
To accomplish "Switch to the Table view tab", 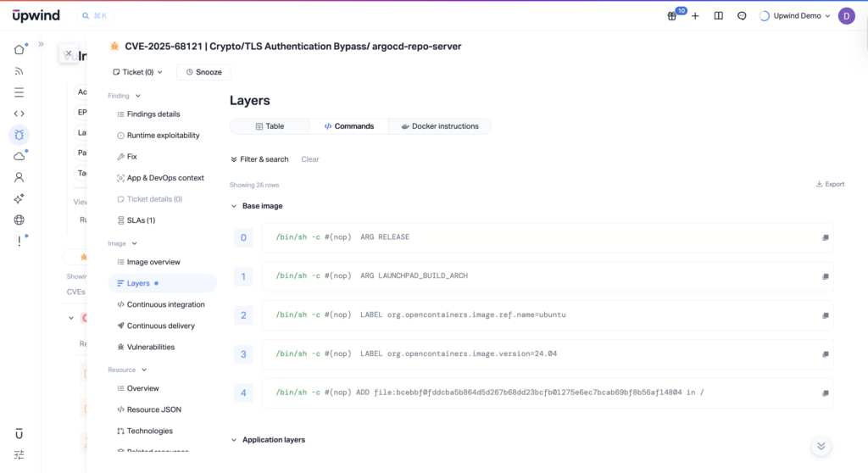I will (270, 126).
